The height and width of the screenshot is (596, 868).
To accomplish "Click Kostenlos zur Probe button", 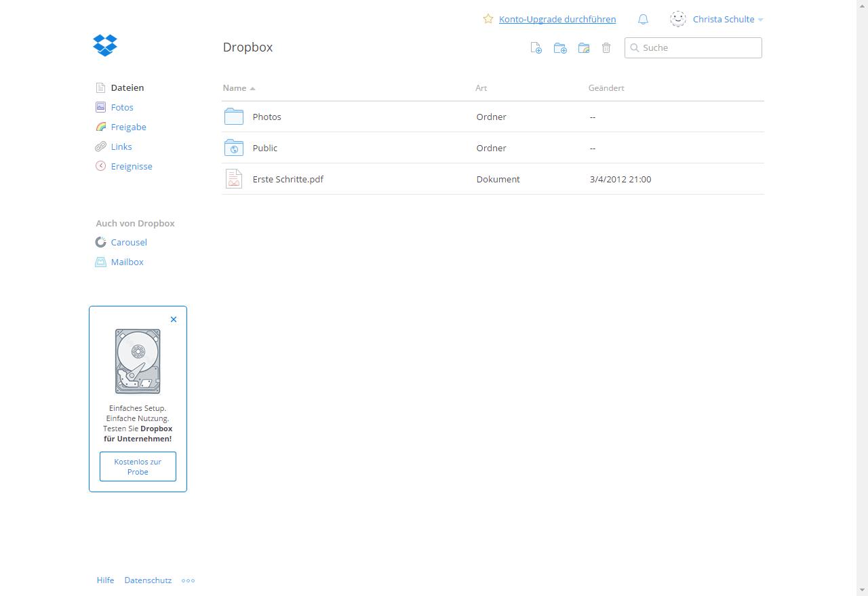I will (138, 466).
